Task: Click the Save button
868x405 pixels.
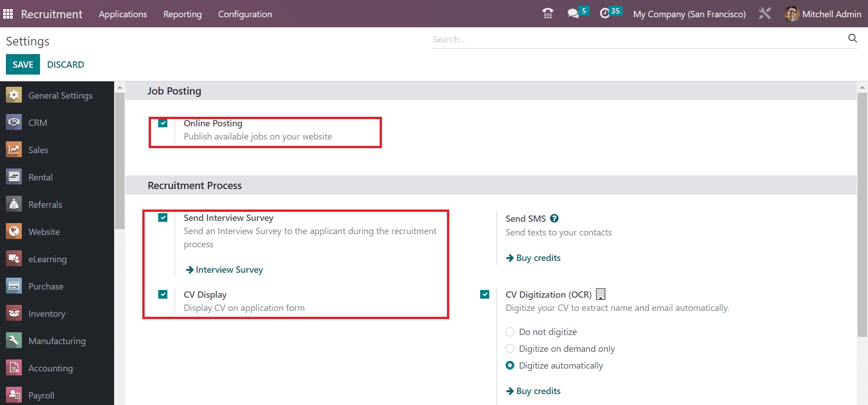Action: coord(23,65)
